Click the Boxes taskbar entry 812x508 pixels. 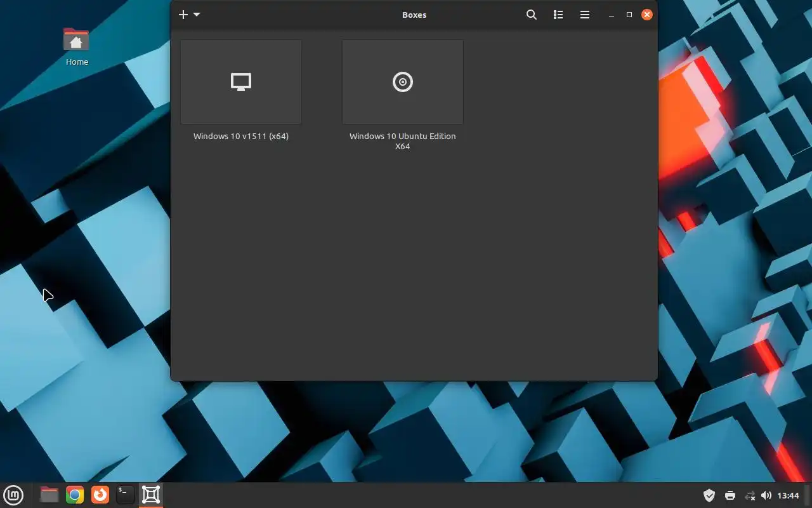tap(151, 495)
